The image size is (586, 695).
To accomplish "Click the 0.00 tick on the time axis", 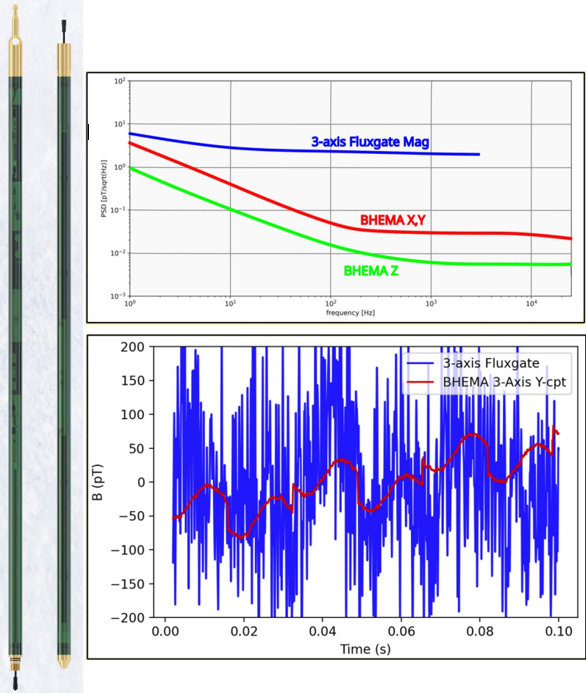I will point(165,631).
